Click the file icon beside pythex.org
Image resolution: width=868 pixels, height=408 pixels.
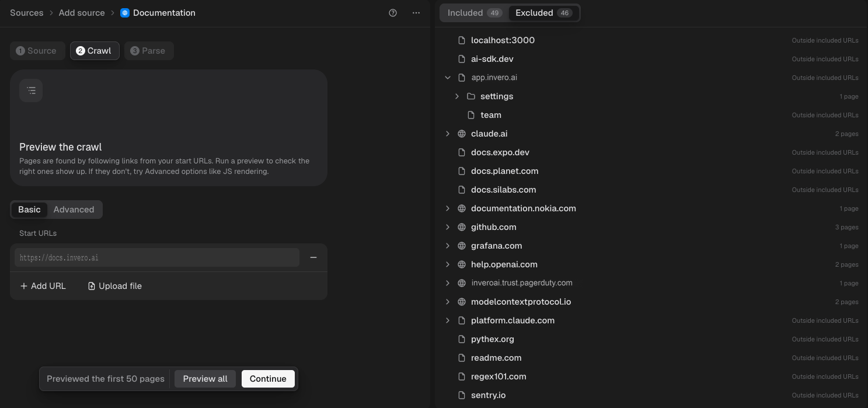tap(461, 339)
